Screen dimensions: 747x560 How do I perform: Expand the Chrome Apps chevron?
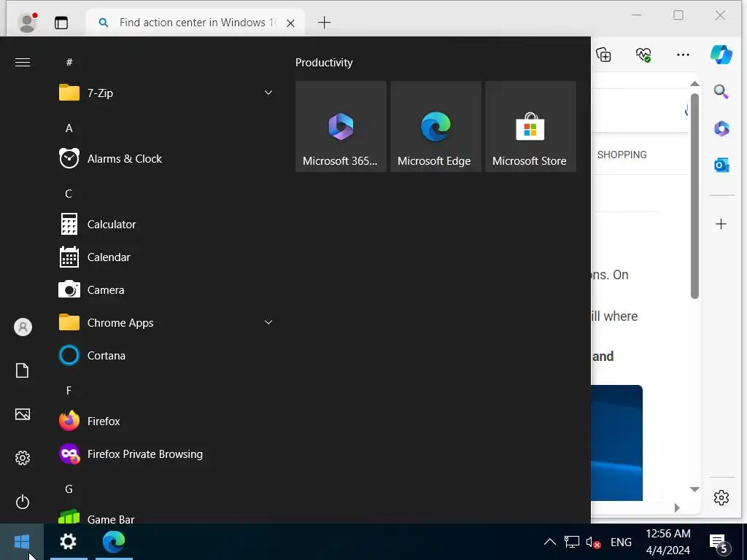tap(268, 322)
